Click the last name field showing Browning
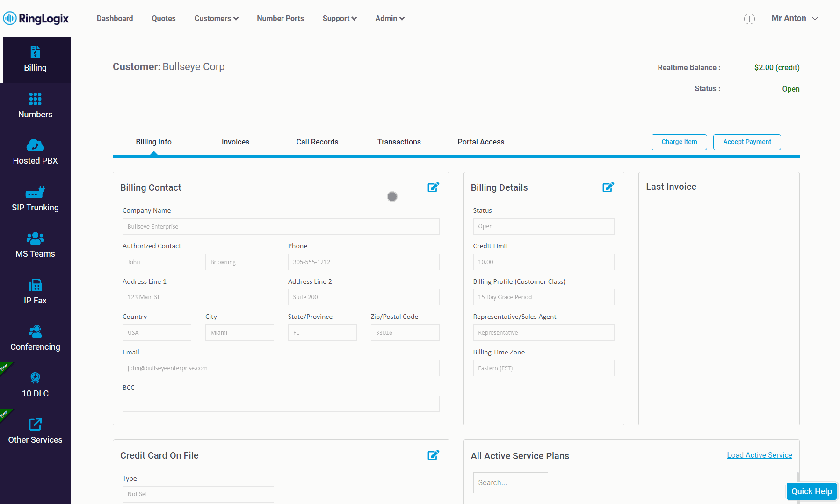 click(x=239, y=262)
